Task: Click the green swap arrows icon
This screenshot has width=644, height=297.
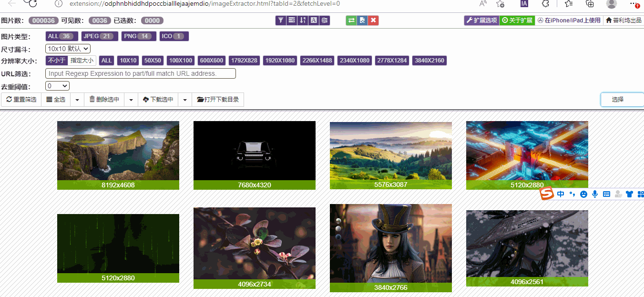Action: tap(351, 20)
